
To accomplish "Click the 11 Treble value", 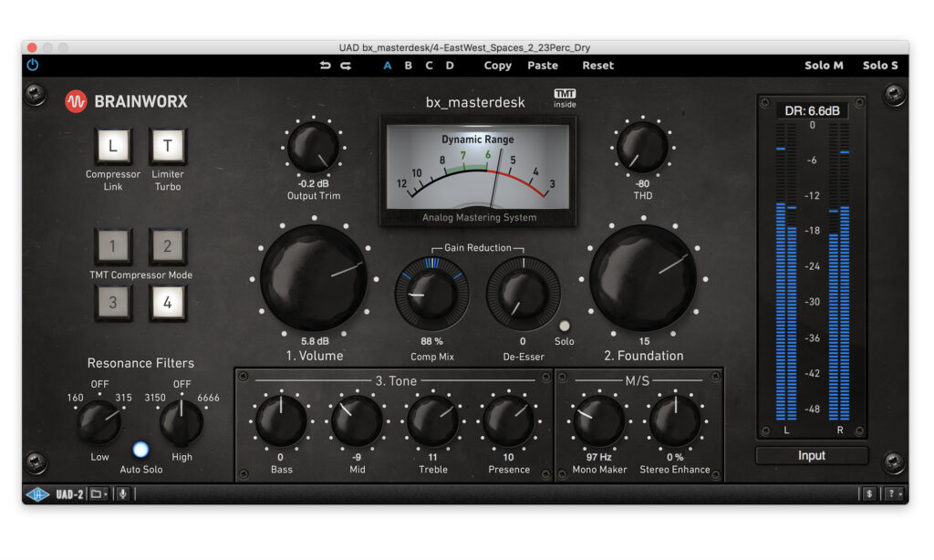I will 432,457.
